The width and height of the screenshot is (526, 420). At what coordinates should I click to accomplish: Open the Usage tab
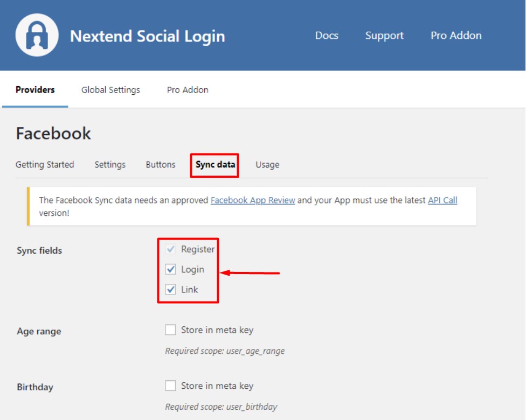[267, 165]
